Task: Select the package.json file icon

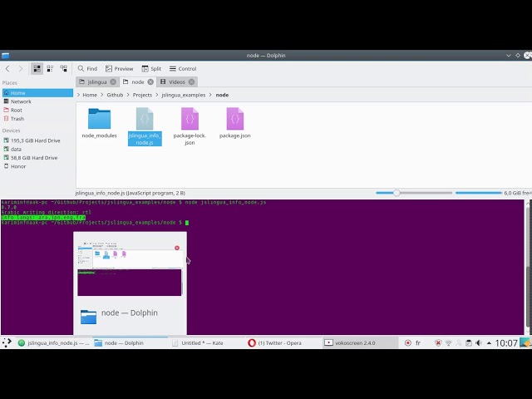Action: 235,119
